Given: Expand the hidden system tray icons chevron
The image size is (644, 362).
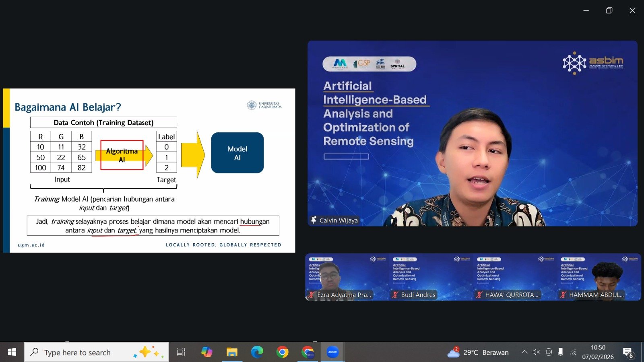Looking at the screenshot, I should (524, 352).
